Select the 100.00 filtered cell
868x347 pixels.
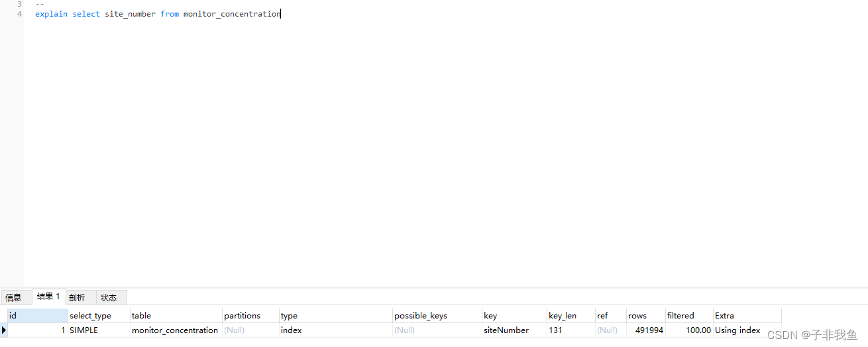(689, 330)
